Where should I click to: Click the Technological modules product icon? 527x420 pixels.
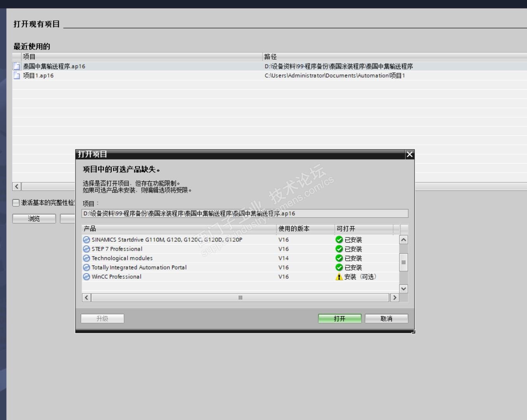tap(86, 258)
